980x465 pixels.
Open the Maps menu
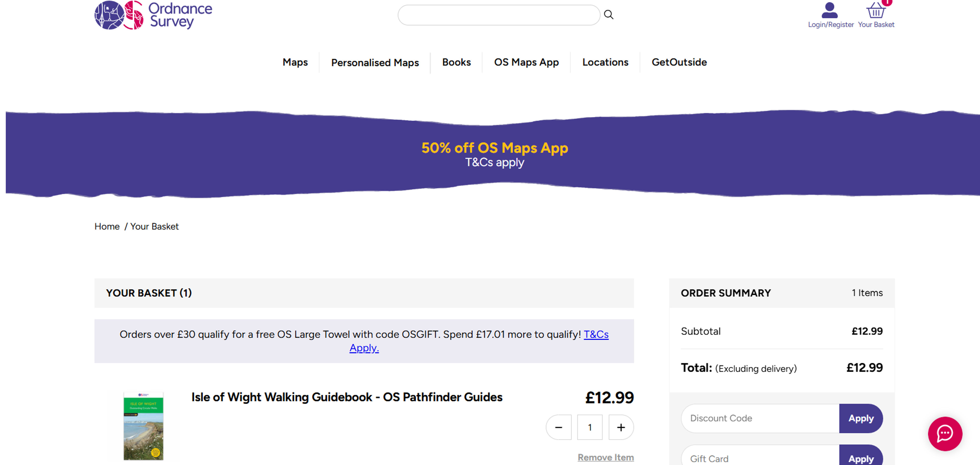(295, 62)
